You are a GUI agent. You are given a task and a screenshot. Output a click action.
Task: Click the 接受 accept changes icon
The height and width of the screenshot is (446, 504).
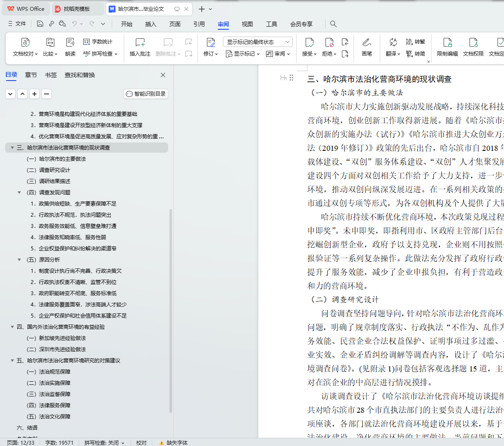309,42
